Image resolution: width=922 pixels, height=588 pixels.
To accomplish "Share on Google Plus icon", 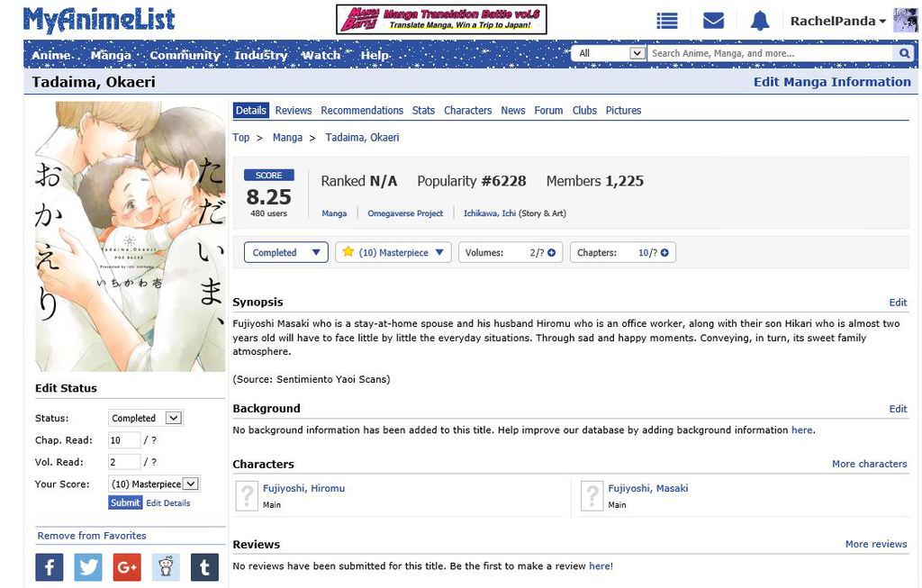I will click(127, 567).
